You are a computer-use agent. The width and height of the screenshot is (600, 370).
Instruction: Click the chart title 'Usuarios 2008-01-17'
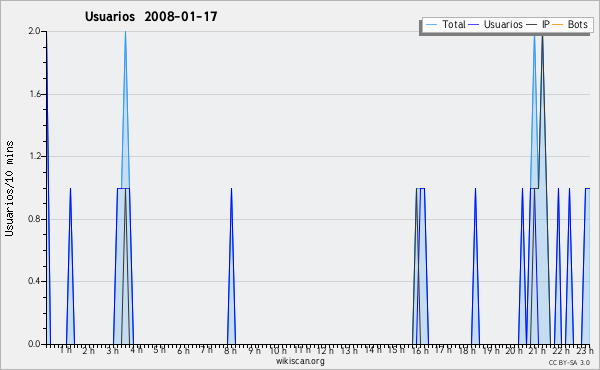point(151,16)
